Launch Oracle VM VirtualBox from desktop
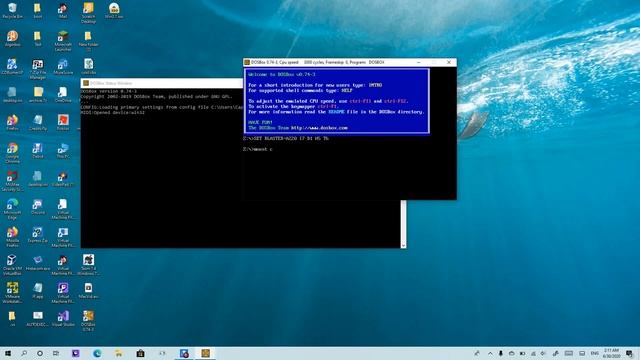 pos(12,264)
